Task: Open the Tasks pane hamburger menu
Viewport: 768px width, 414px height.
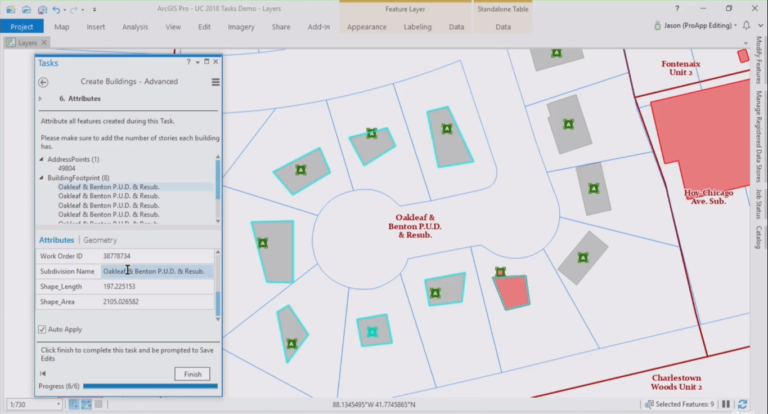Action: [215, 81]
